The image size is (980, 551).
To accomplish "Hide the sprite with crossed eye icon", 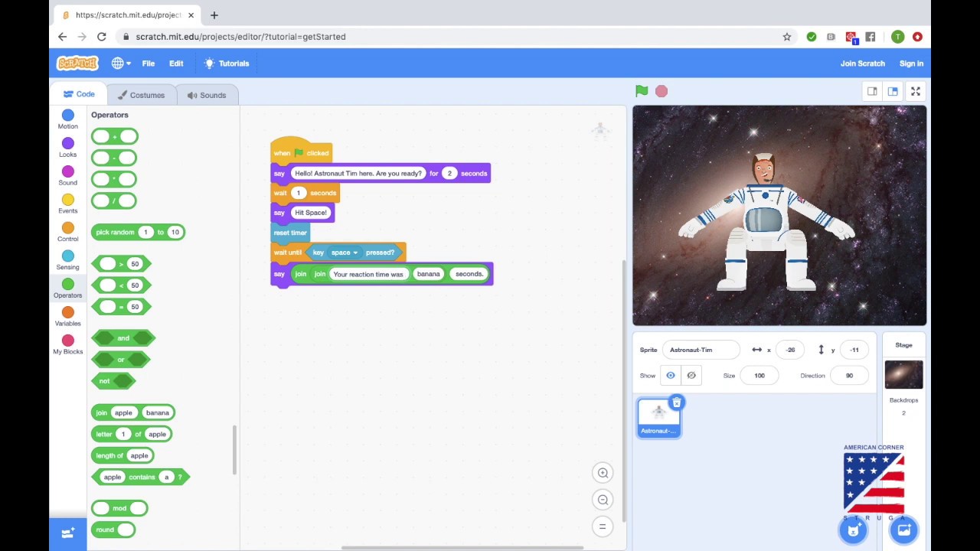I will click(x=691, y=376).
